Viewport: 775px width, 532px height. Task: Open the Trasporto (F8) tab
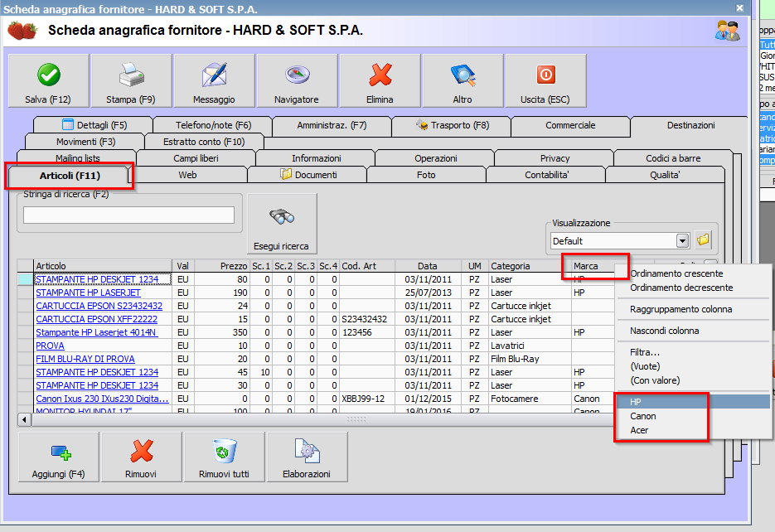452,125
